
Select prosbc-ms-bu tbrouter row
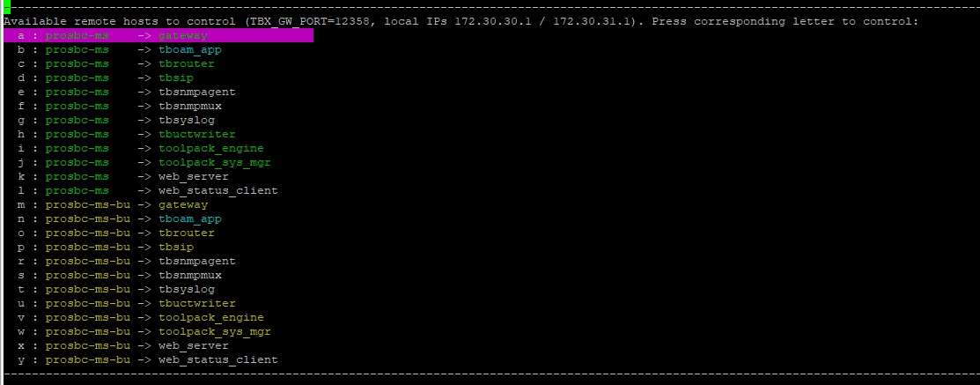(x=115, y=233)
